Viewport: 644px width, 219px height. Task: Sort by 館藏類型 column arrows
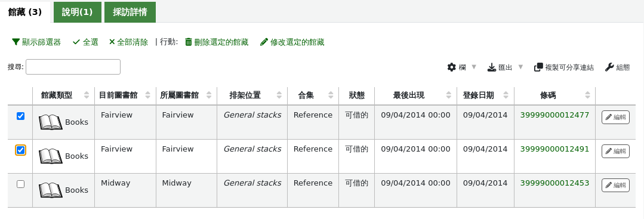click(87, 95)
